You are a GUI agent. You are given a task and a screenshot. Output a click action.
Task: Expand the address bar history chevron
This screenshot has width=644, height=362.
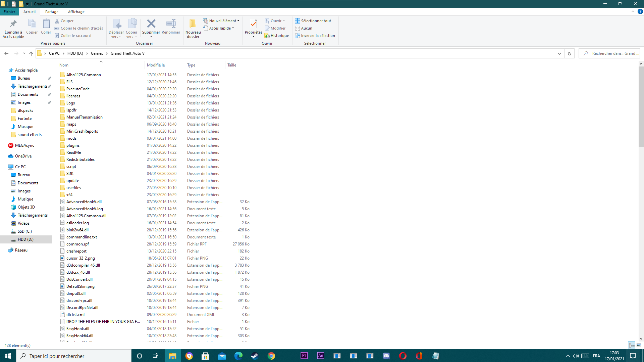coord(559,53)
